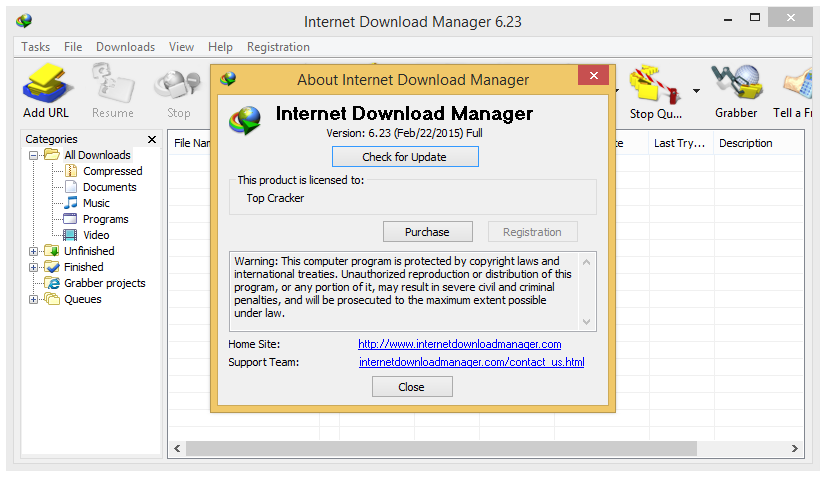Close the About dialog with the red X

(593, 75)
